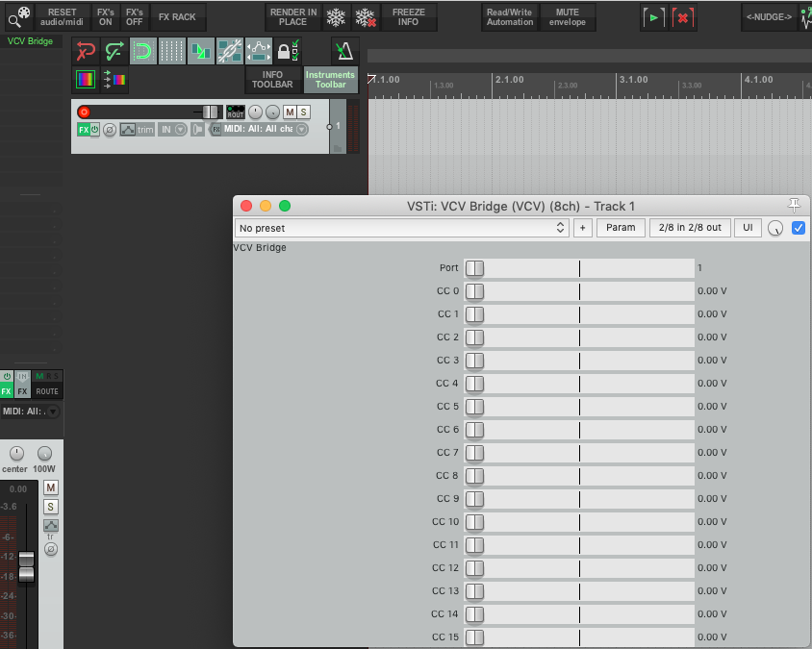Toggle the locking padlock icon
This screenshot has width=812, height=649.
click(288, 51)
